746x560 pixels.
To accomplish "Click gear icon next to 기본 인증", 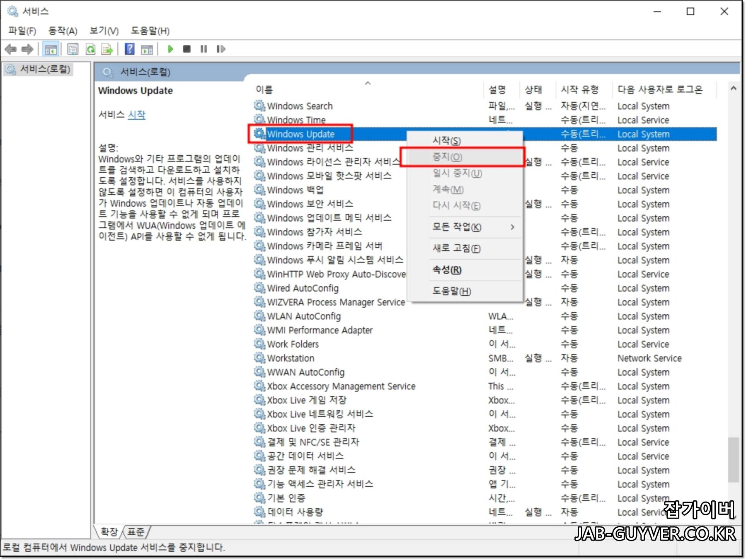I will pyautogui.click(x=259, y=498).
